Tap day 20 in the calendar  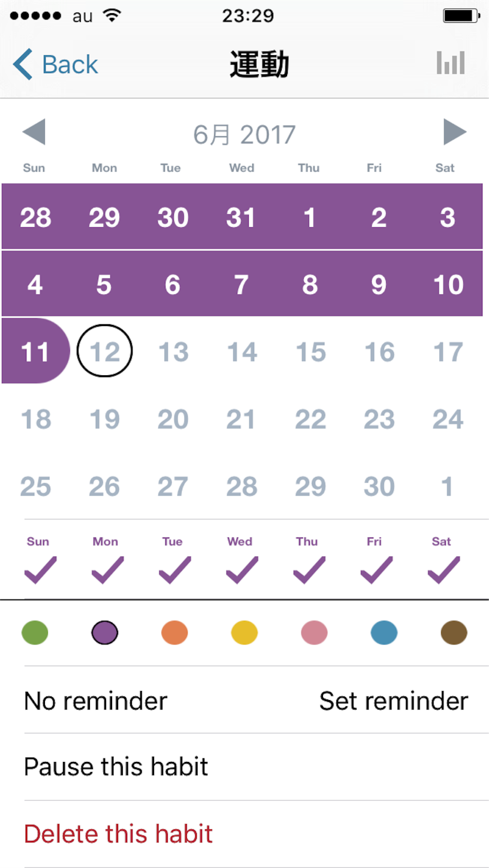pos(173,419)
